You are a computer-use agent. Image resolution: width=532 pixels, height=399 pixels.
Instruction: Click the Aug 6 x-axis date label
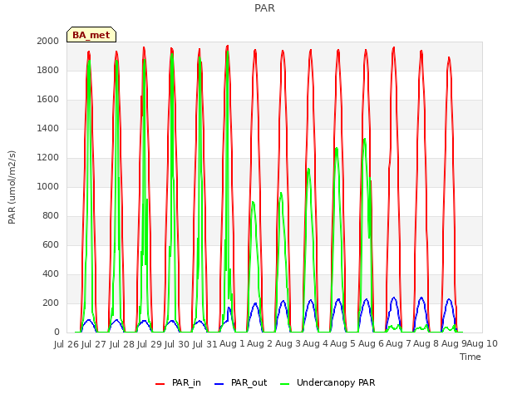[371, 344]
